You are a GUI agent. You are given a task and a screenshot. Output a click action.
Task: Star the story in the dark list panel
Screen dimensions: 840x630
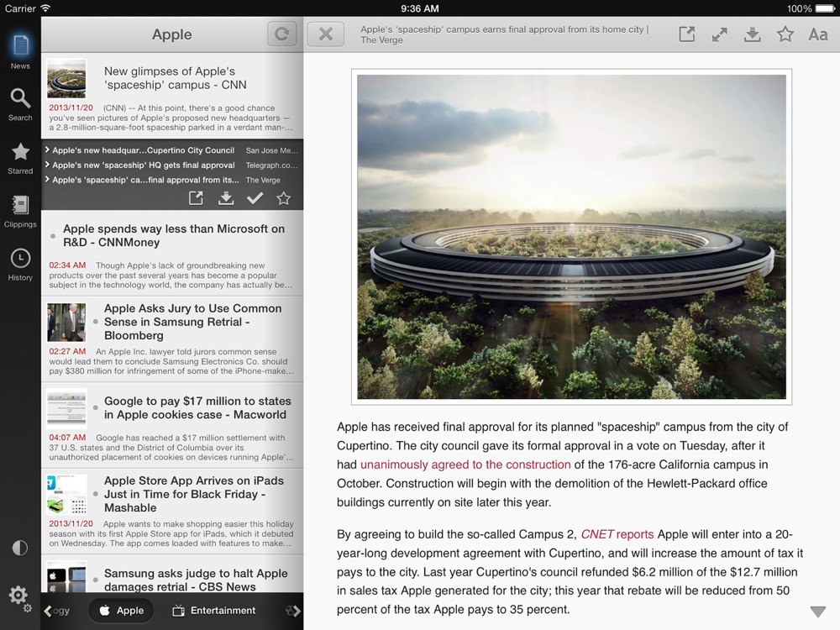coord(284,199)
